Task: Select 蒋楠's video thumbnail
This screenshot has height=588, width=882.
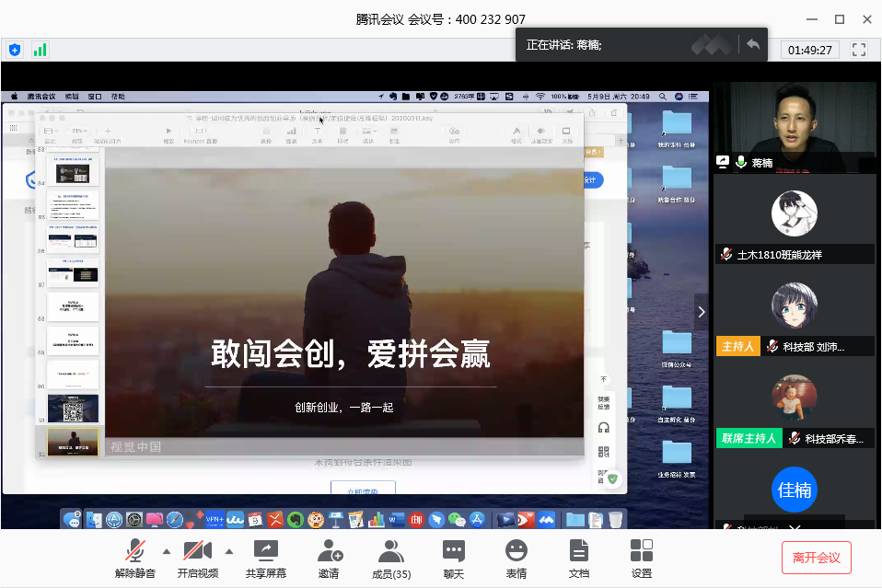Action: click(x=794, y=126)
